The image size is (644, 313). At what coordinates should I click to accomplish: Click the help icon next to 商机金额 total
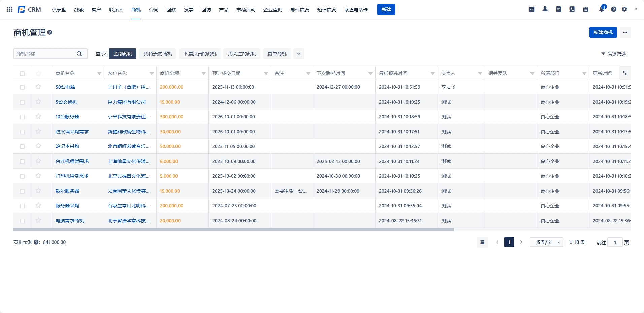(x=36, y=242)
